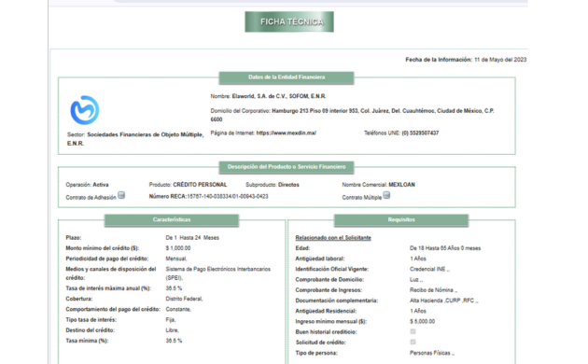The width and height of the screenshot is (588, 364).
Task: Click the Antigüedad Residencial value 1 Años
Action: click(x=418, y=311)
